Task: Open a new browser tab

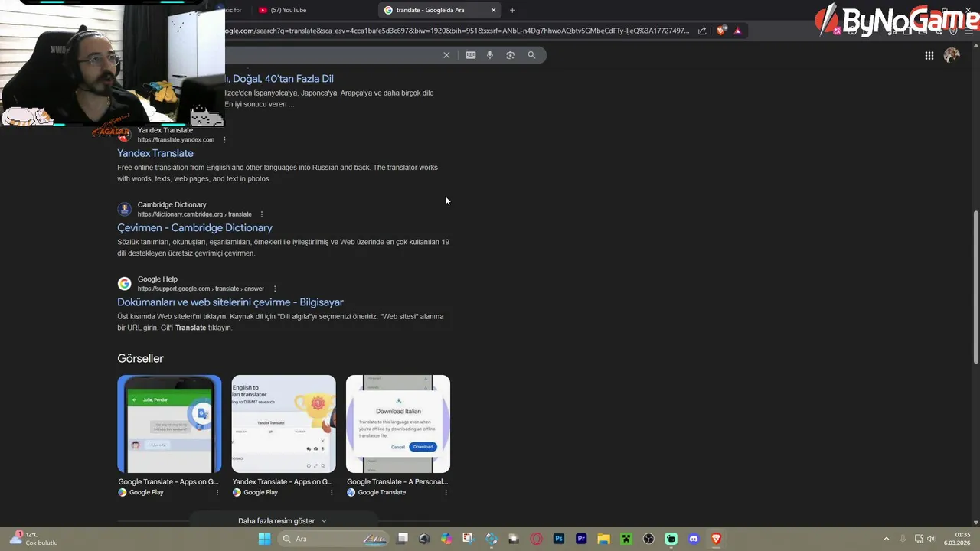Action: point(512,10)
